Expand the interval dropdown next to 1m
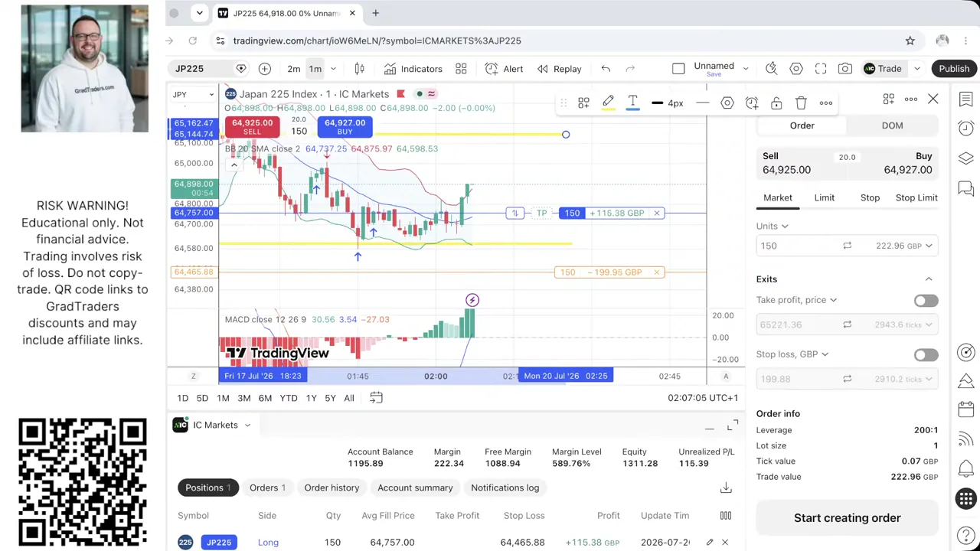Viewport: 980px width, 551px height. (x=333, y=69)
